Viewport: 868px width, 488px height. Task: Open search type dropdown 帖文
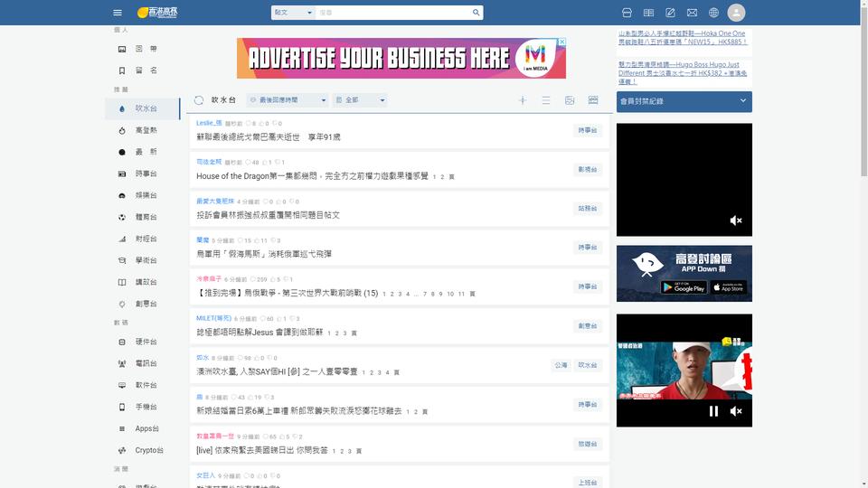[293, 12]
